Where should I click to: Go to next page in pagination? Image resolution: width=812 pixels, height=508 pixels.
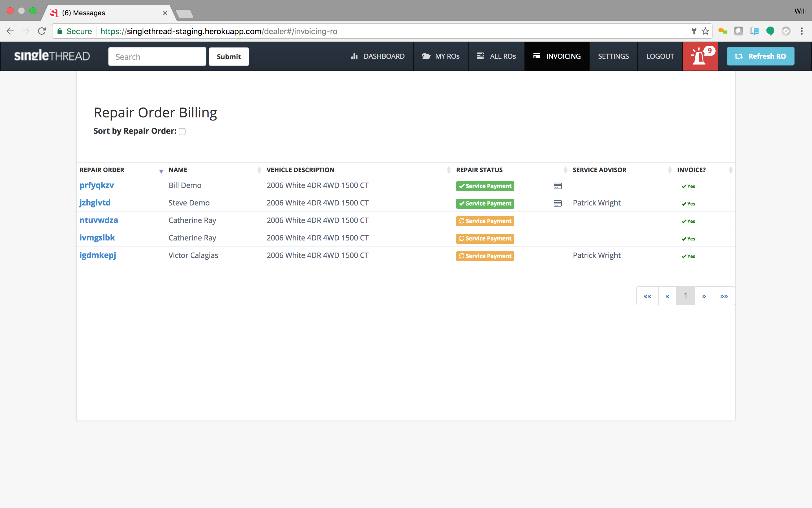point(704,296)
